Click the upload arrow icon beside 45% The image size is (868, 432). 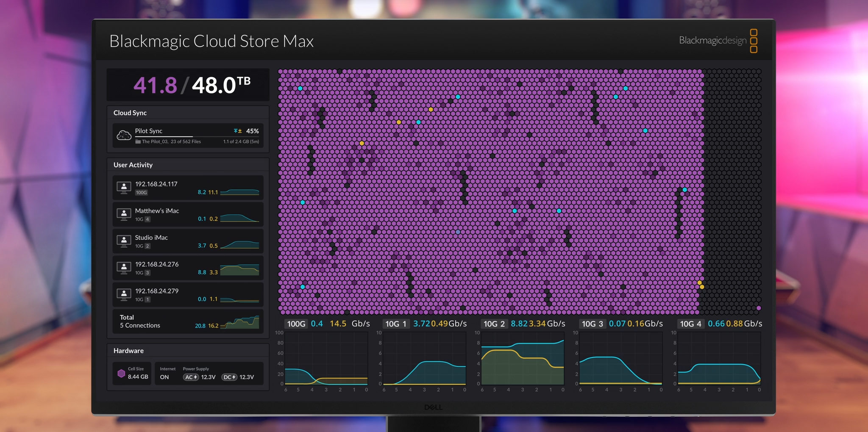[236, 131]
